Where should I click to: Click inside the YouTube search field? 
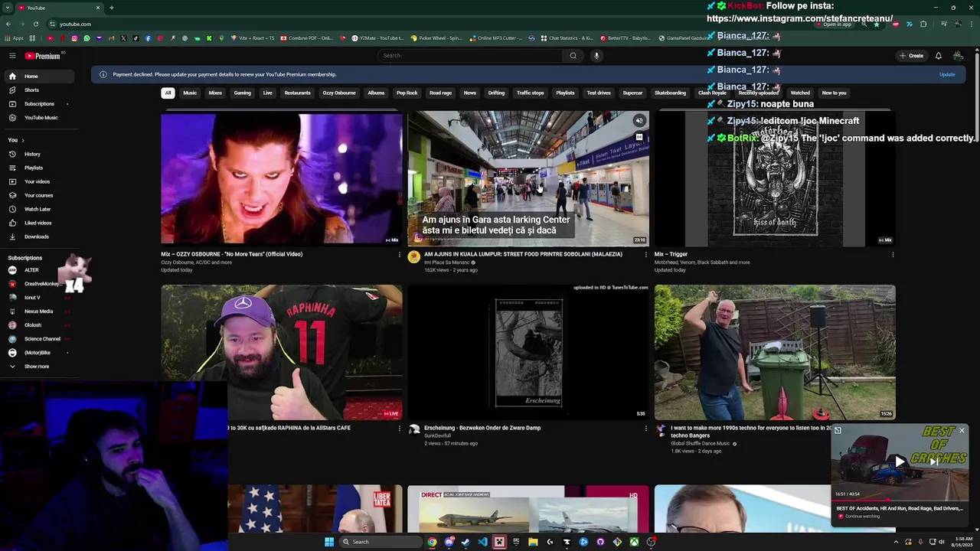click(471, 55)
